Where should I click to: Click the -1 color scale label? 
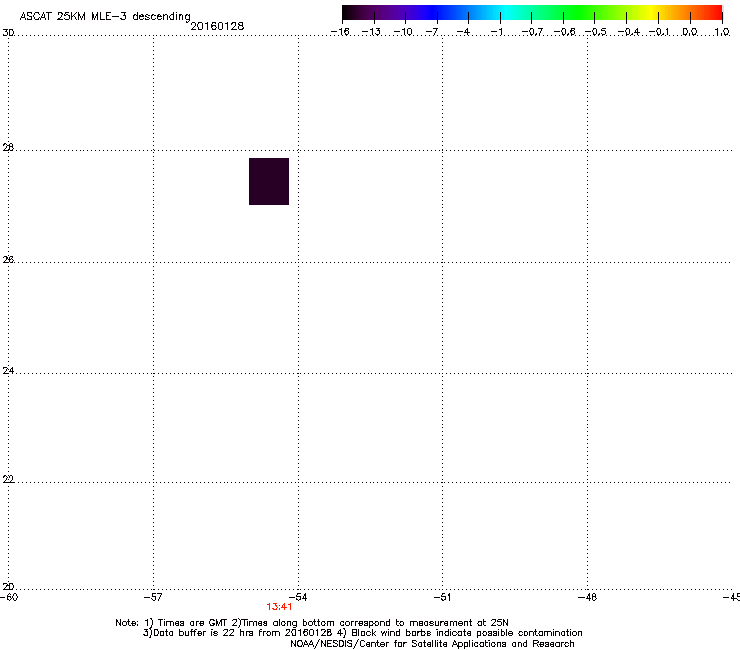(x=496, y=32)
